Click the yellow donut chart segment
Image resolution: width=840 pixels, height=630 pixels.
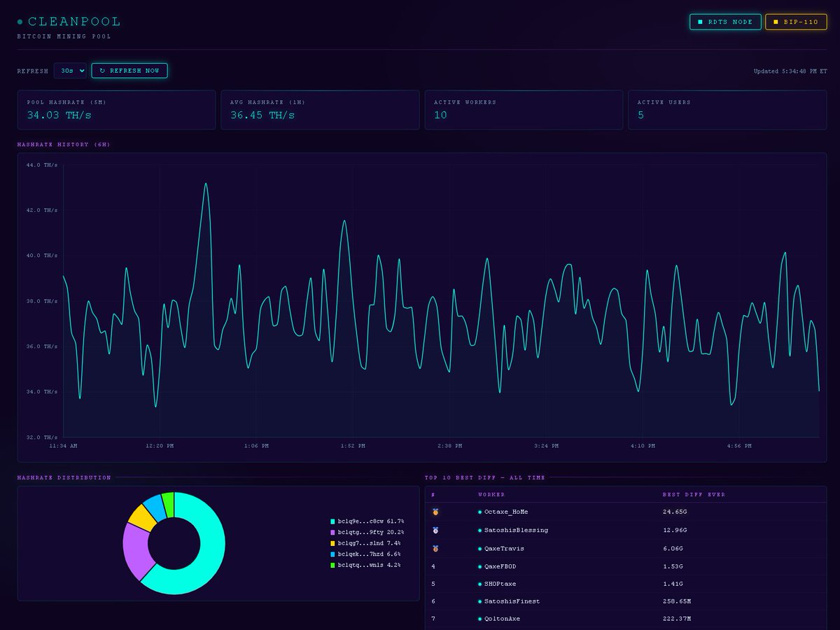[x=142, y=517]
